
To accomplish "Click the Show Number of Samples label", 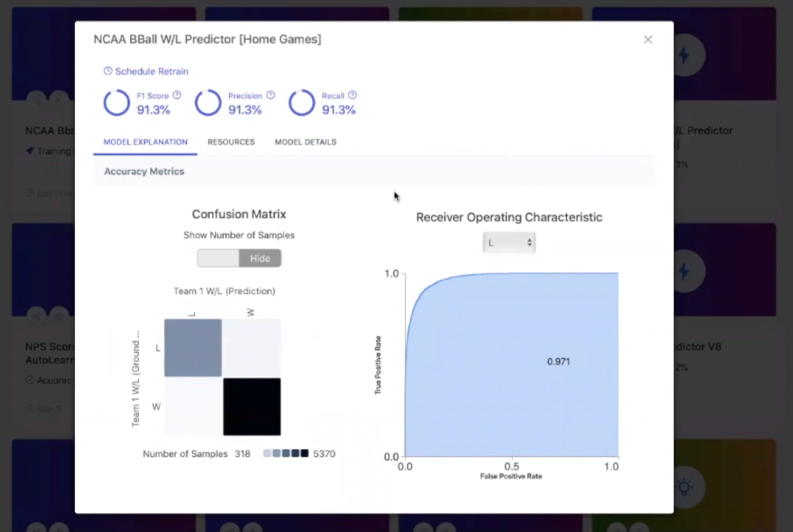I will [239, 236].
